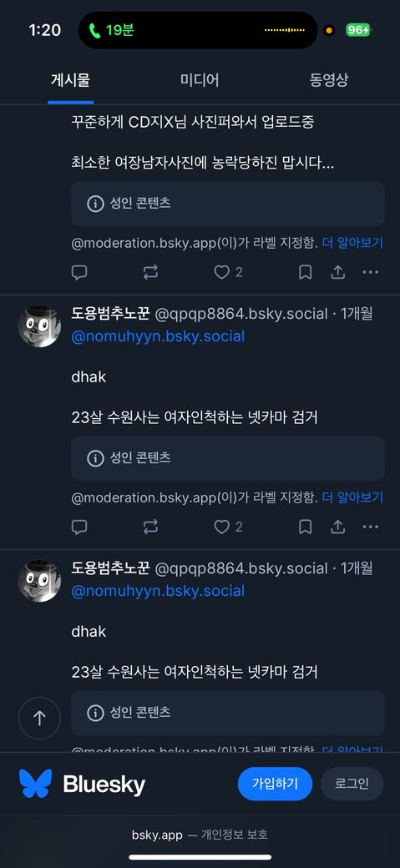
Task: Open avatar of 도용범추노꾼 on third post
Action: click(x=39, y=581)
